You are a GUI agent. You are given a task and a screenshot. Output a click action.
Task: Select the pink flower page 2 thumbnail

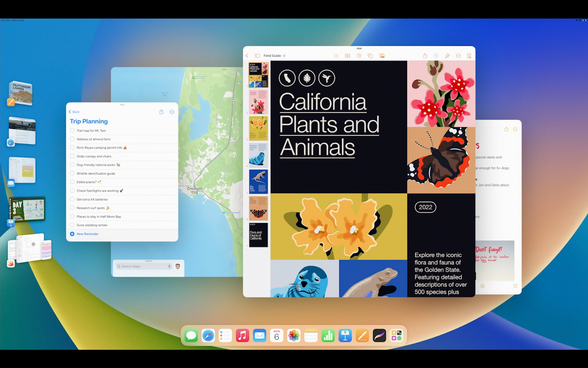258,102
